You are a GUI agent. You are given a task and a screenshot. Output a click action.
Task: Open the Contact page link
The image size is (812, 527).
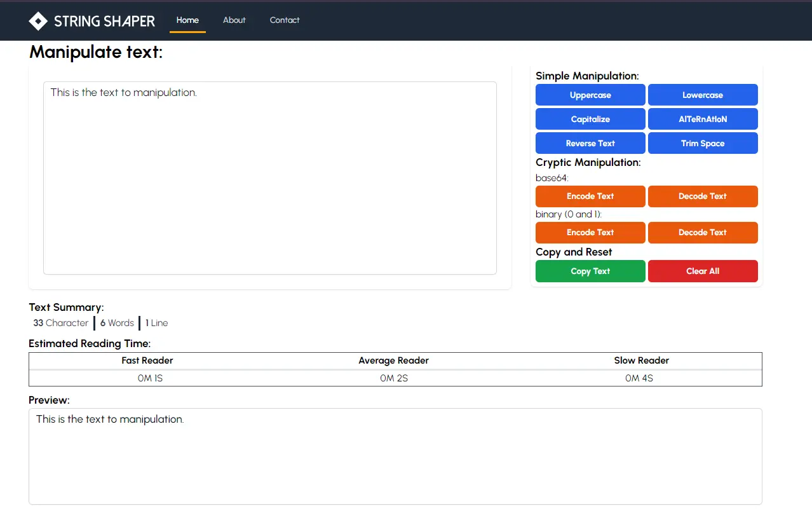(285, 20)
